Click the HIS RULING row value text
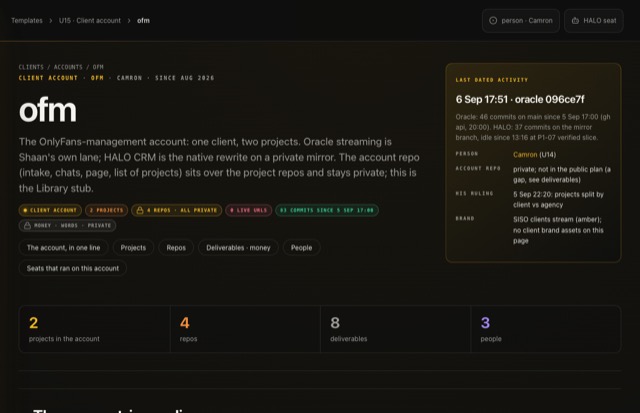The image size is (640, 413). click(x=558, y=200)
